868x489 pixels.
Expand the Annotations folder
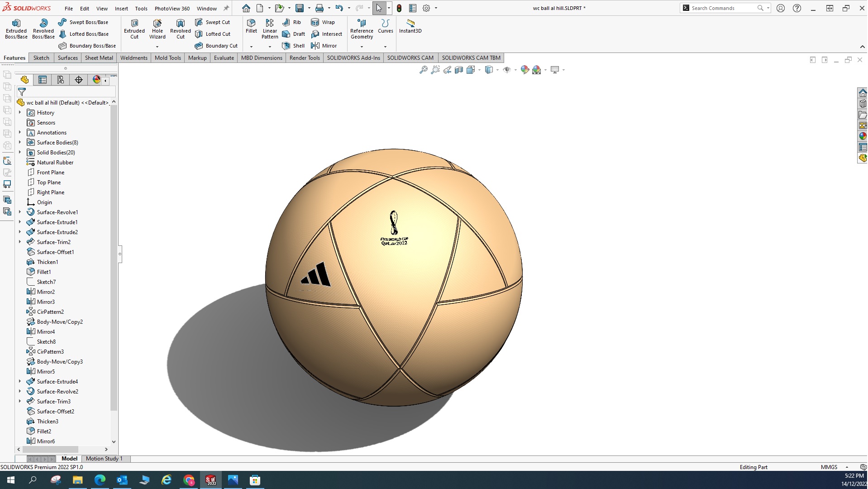20,132
